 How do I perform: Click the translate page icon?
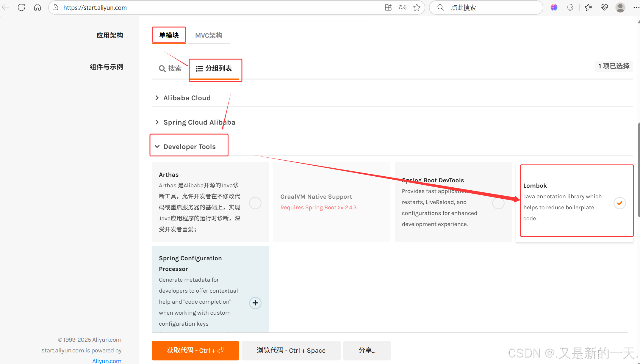point(403,7)
